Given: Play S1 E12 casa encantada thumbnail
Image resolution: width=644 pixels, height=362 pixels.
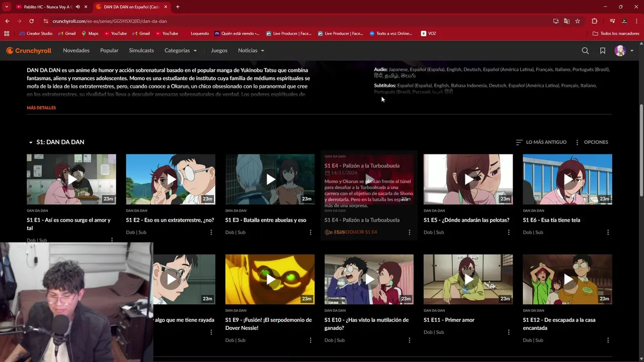Looking at the screenshot, I should [568, 279].
